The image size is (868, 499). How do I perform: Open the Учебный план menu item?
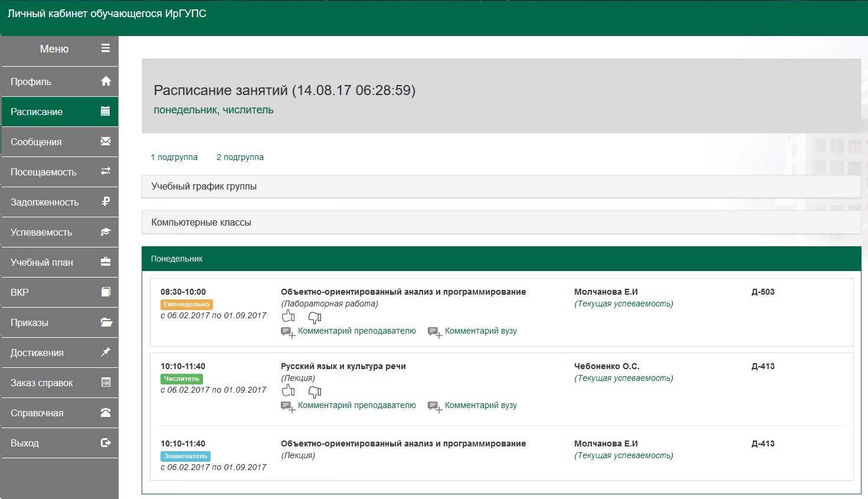tap(60, 262)
